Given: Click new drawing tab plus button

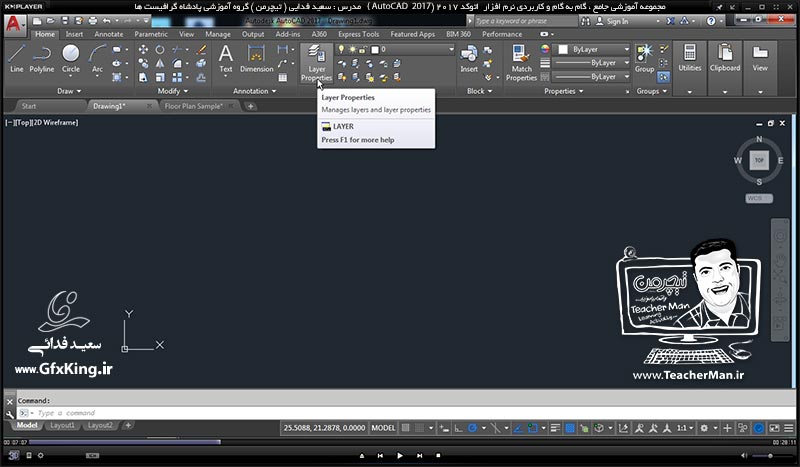Looking at the screenshot, I should point(251,106).
